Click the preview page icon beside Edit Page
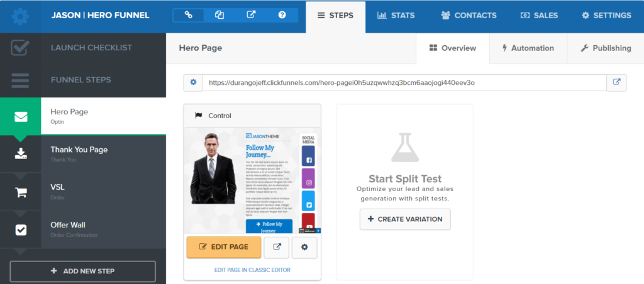The width and height of the screenshot is (644, 284). [277, 248]
